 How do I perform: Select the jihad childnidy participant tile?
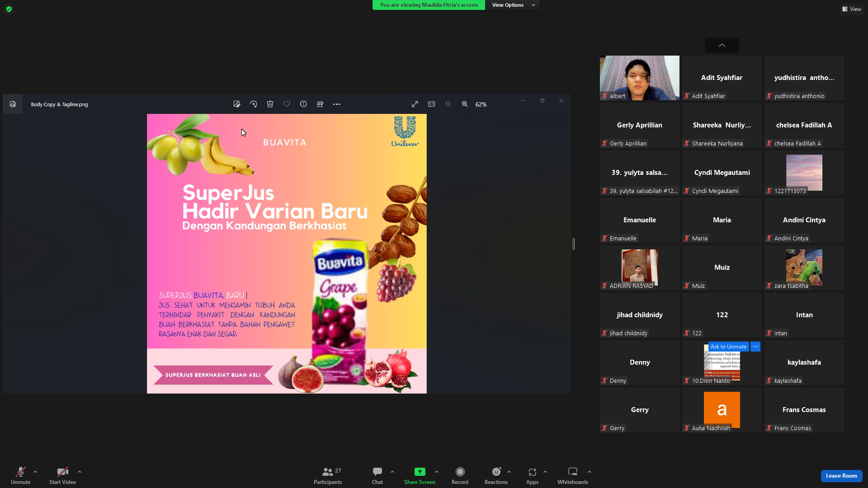[640, 315]
